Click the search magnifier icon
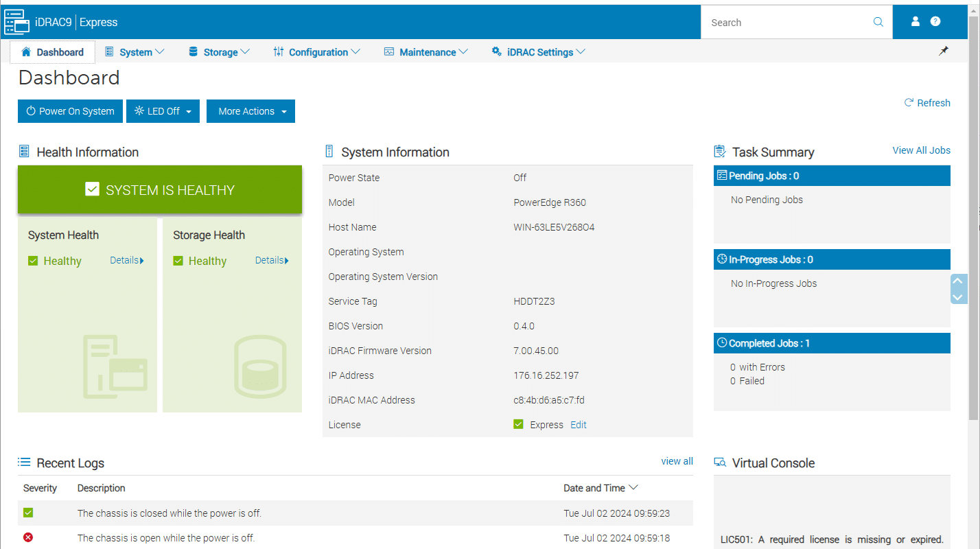This screenshot has width=980, height=549. tap(878, 22)
